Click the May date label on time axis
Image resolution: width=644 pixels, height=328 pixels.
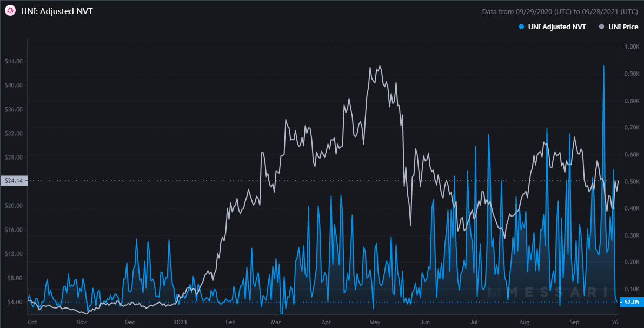point(375,322)
